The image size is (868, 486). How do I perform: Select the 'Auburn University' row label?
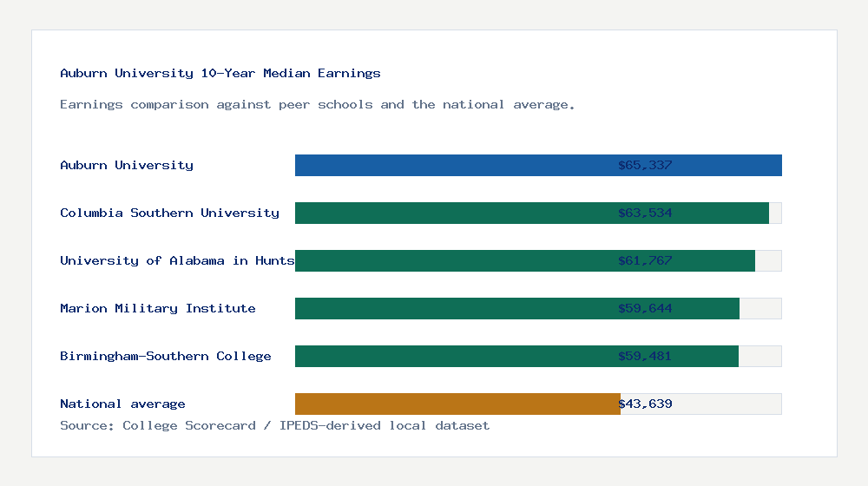[127, 166]
